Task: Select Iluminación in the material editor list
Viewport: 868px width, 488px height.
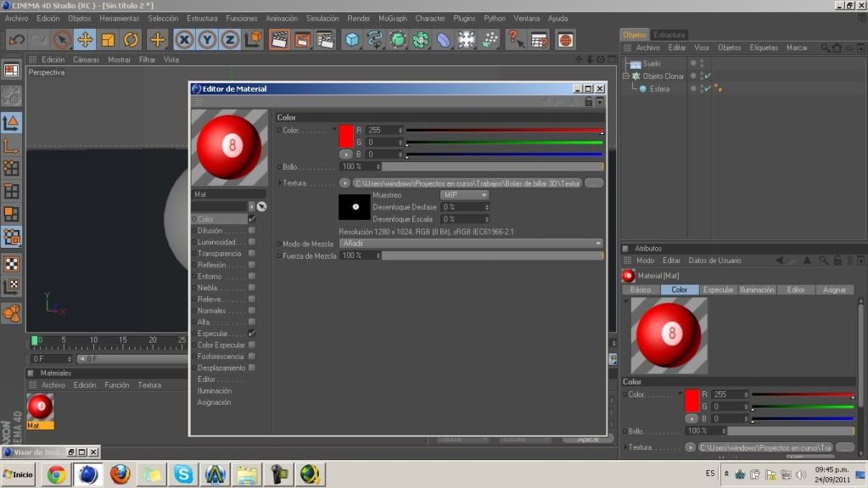Action: 214,391
